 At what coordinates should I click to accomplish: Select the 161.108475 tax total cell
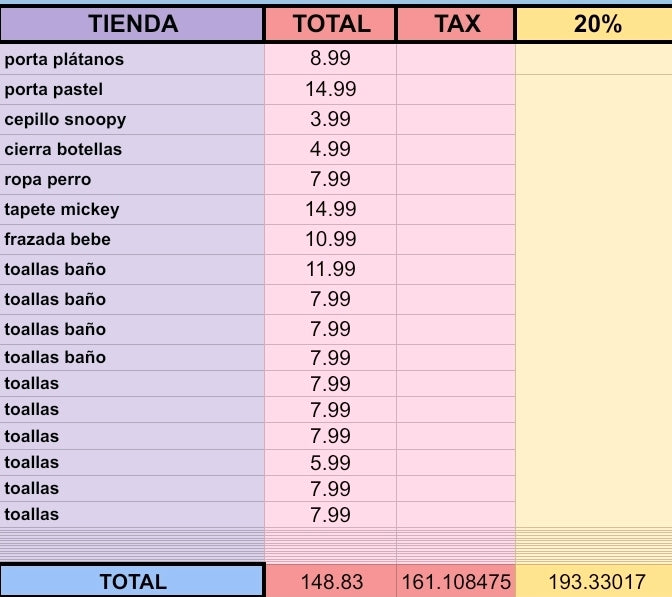coord(456,581)
